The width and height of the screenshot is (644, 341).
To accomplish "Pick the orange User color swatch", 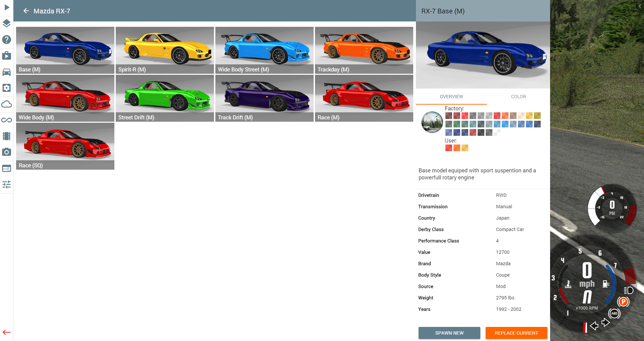I will coord(457,148).
